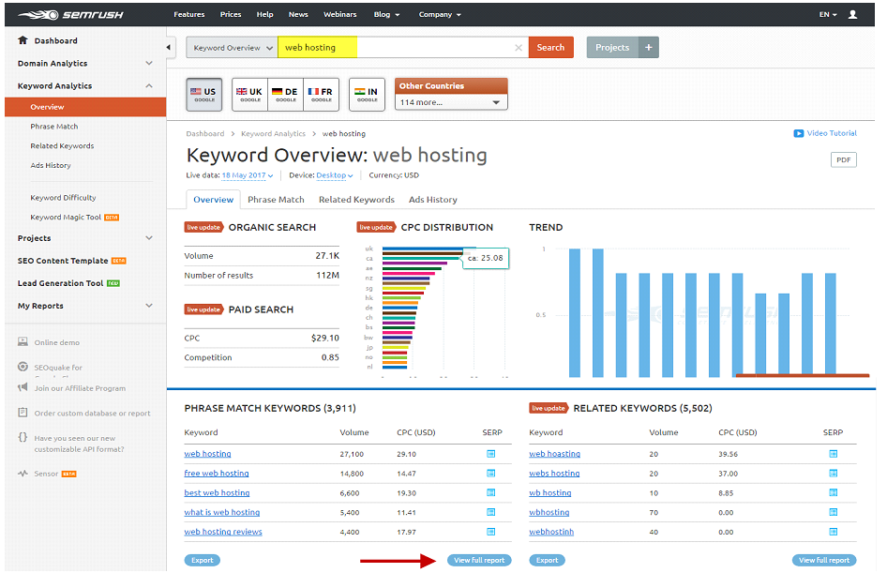887x588 pixels.
Task: Click View full report for phrase match
Action: coord(479,560)
